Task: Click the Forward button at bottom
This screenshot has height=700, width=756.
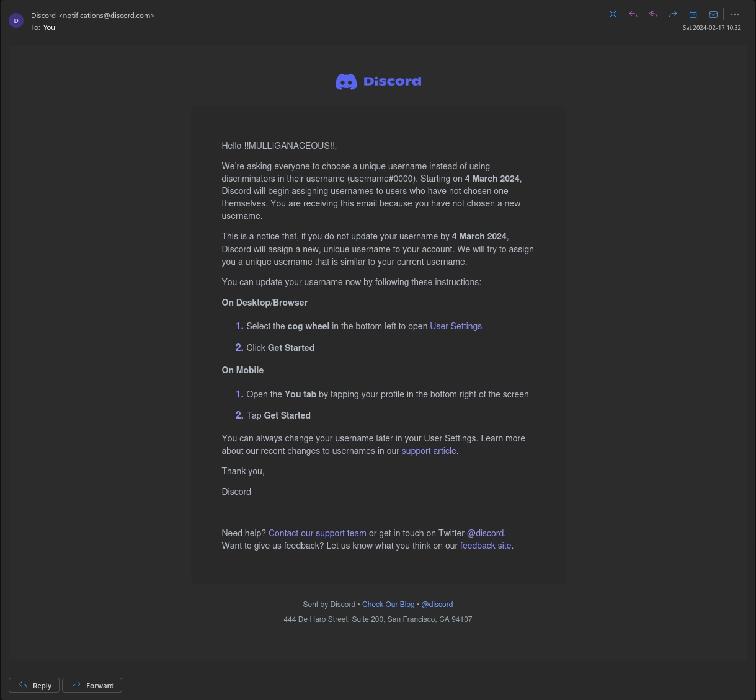Action: point(92,685)
